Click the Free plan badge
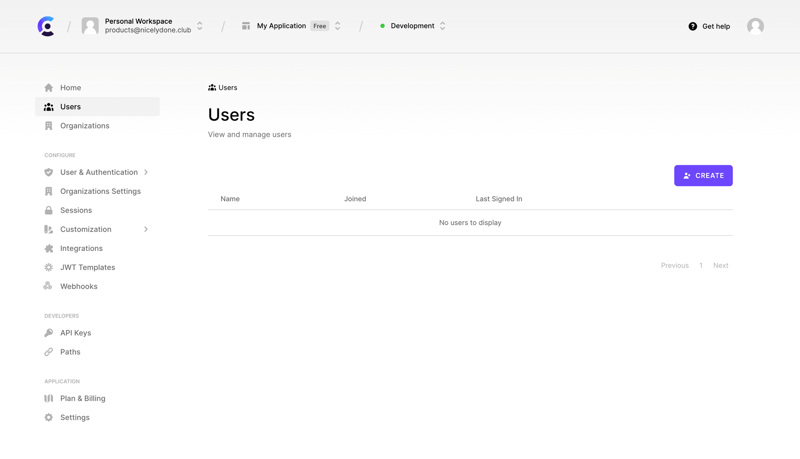The width and height of the screenshot is (800, 459). click(x=320, y=26)
